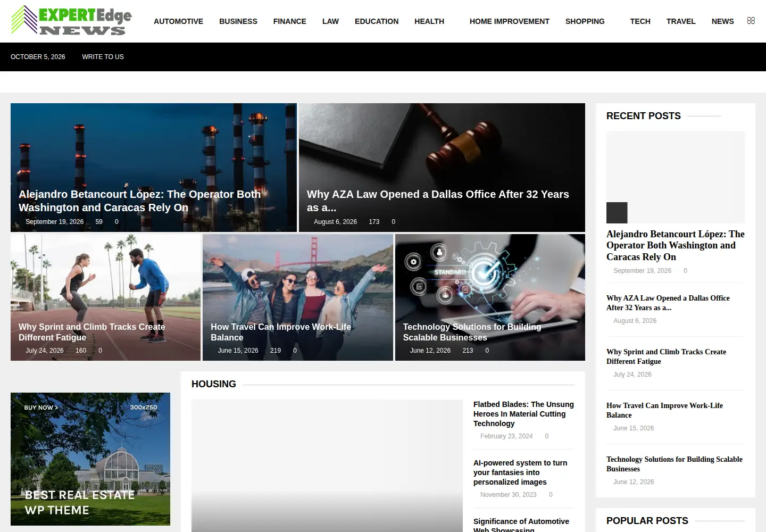This screenshot has height=532, width=766.
Task: Open the EDUCATION category
Action: 377,21
